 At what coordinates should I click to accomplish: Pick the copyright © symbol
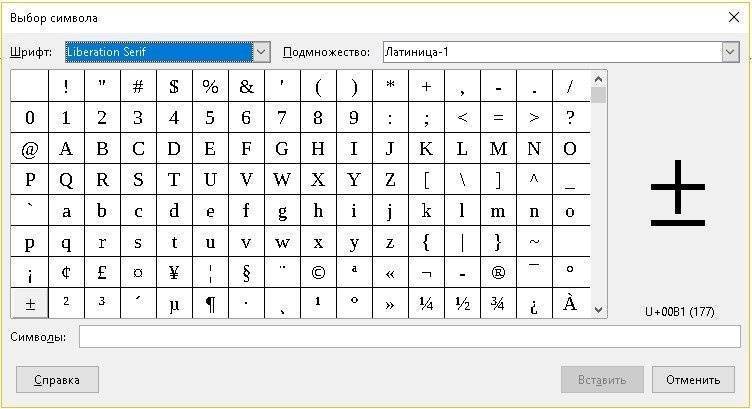click(x=318, y=272)
